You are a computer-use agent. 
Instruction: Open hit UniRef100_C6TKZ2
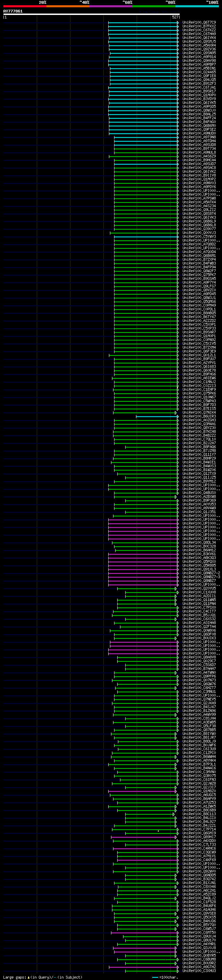click(199, 30)
